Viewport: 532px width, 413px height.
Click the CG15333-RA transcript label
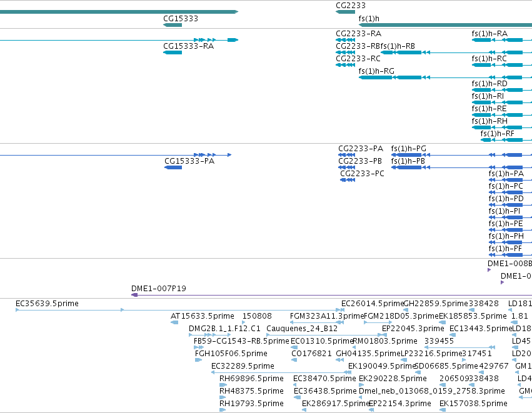pos(188,46)
